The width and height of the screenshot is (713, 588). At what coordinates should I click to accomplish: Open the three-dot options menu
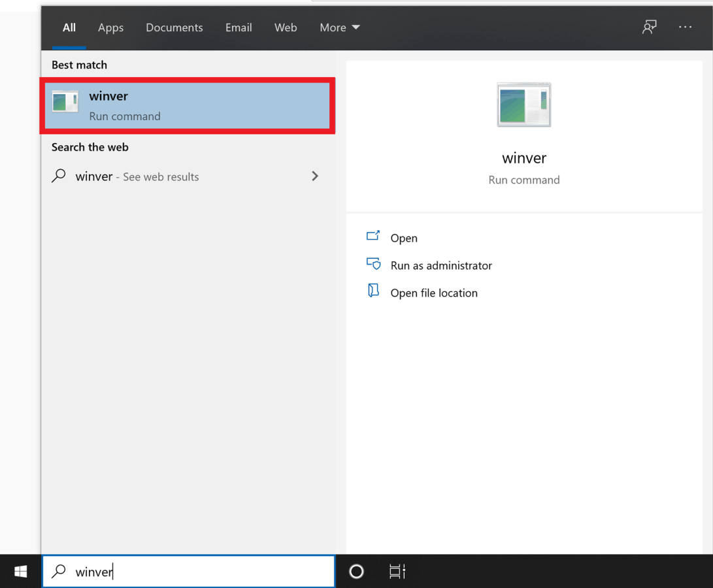tap(685, 27)
